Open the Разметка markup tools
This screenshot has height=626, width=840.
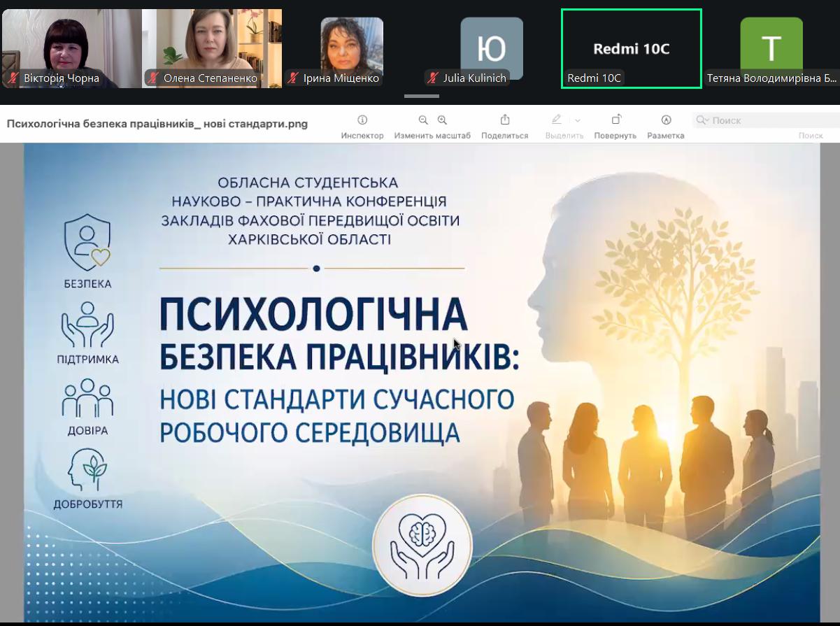pos(666,120)
